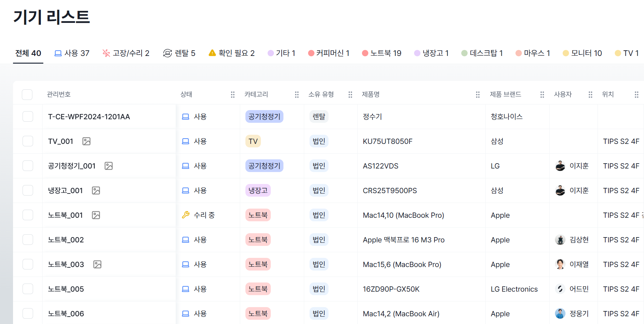Screen dimensions: 644x324
Task: Open the 노트북_005 device entry
Action: pyautogui.click(x=66, y=289)
